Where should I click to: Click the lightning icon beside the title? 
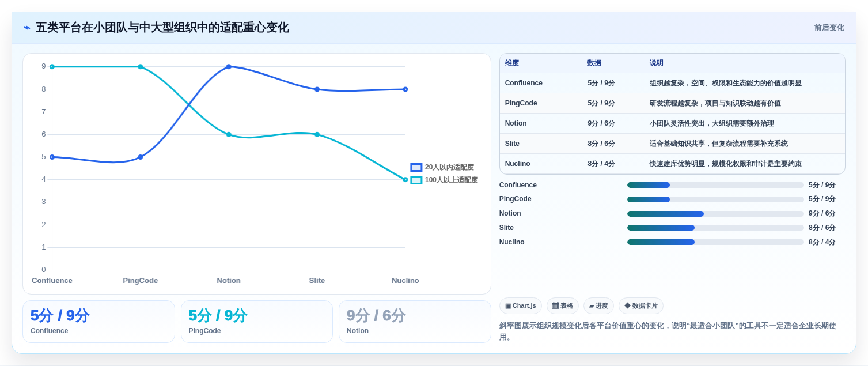27,28
